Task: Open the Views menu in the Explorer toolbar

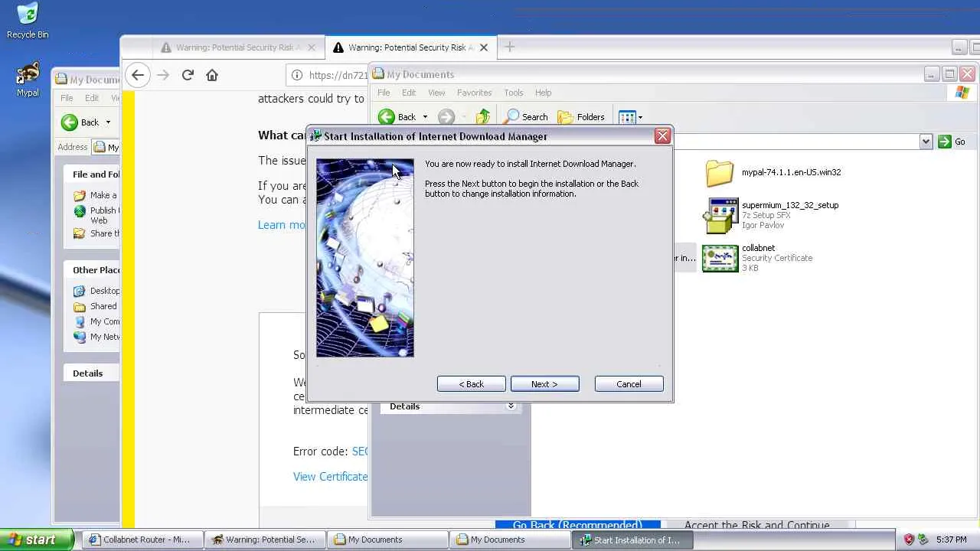Action: click(x=630, y=117)
